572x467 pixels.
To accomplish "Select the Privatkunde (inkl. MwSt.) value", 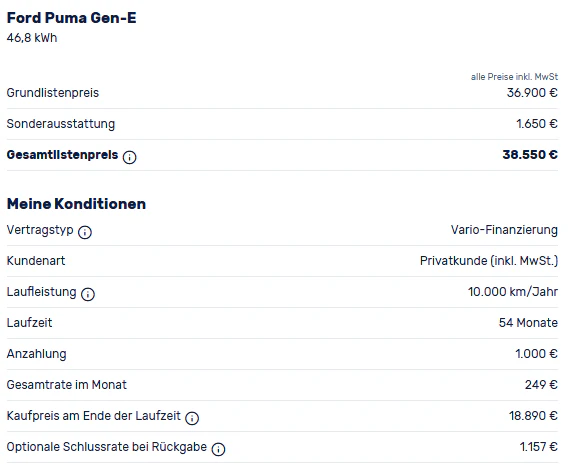I will click(x=489, y=261).
